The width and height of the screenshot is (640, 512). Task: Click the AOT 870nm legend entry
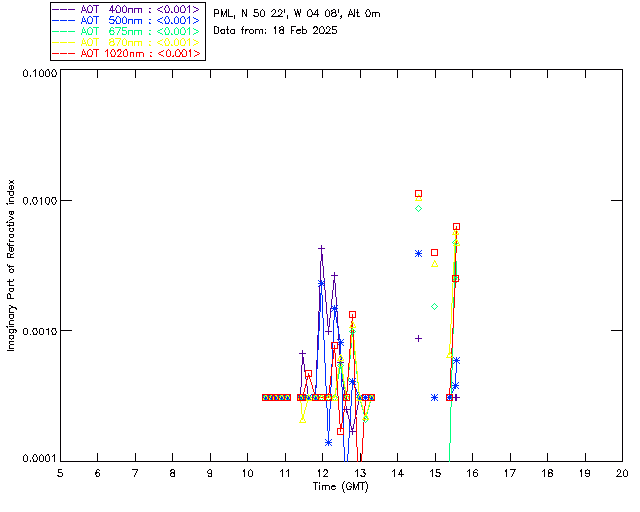point(127,42)
